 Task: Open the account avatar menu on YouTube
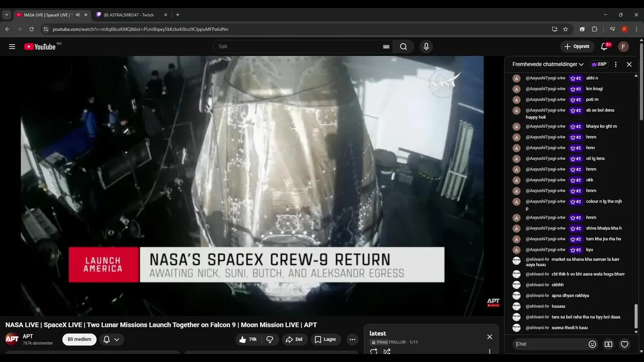click(623, 47)
